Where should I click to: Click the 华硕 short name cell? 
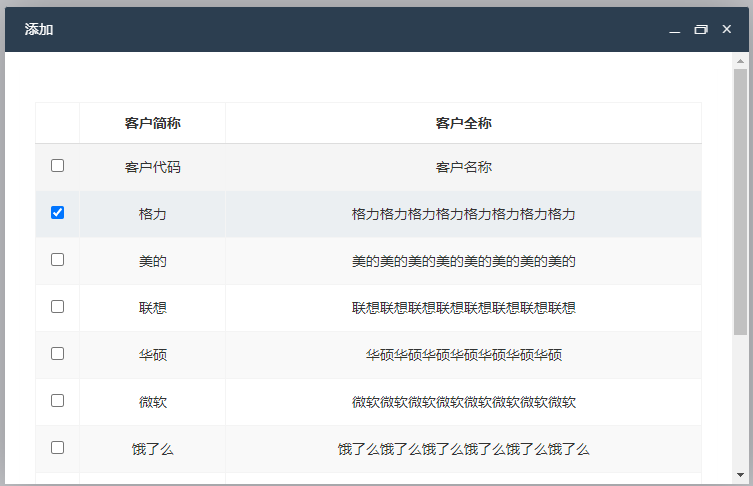pyautogui.click(x=153, y=355)
